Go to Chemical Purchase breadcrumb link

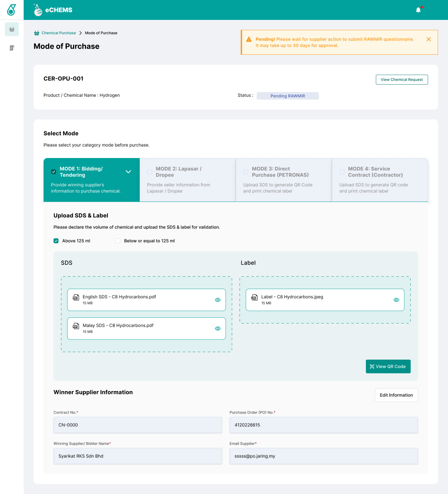tap(58, 33)
